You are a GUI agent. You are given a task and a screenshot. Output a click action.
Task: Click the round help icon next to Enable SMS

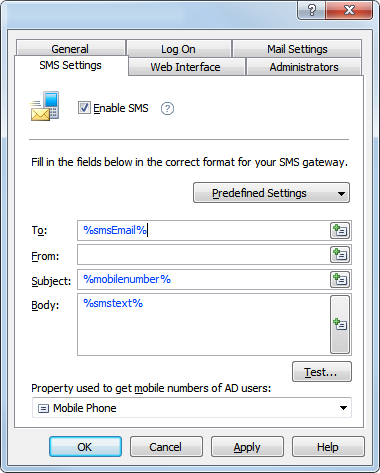[167, 108]
